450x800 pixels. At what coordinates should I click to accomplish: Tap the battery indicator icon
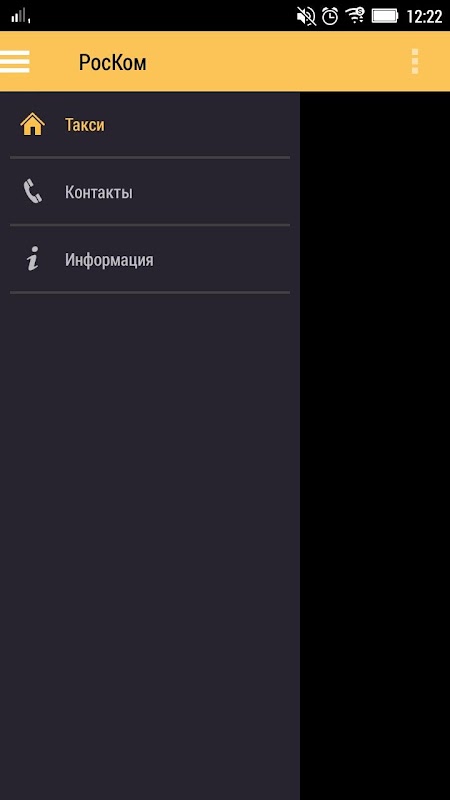pyautogui.click(x=385, y=16)
